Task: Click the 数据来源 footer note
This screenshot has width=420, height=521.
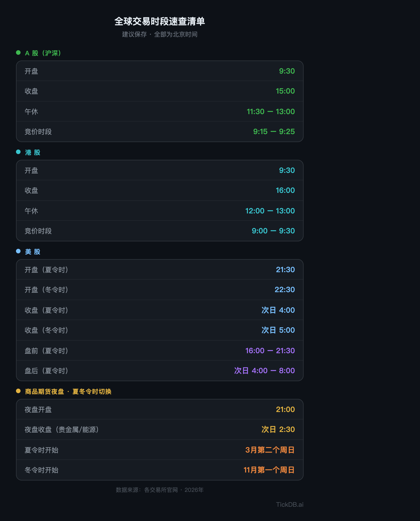Action: click(x=160, y=490)
